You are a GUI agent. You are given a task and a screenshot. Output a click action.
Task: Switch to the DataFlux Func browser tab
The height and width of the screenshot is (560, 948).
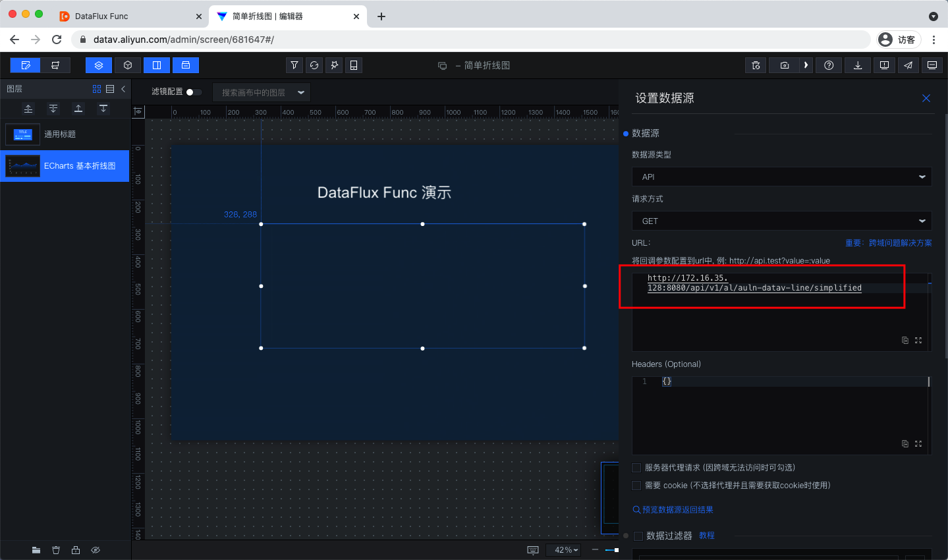130,16
